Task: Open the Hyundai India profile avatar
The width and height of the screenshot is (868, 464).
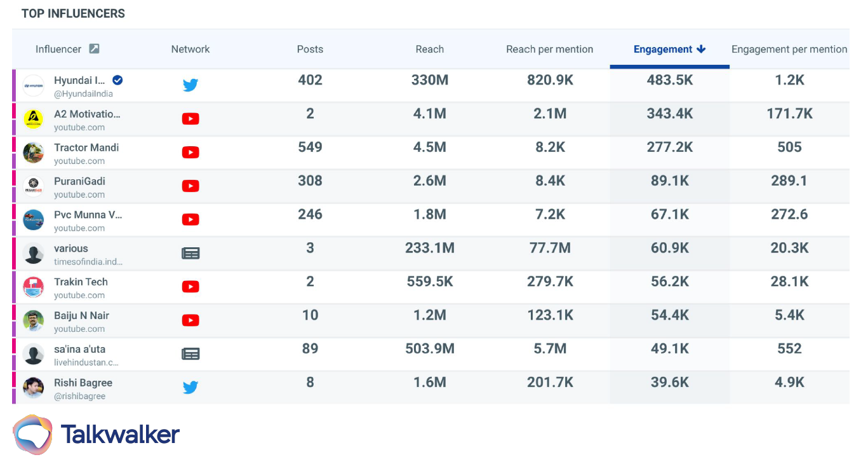Action: pos(34,86)
